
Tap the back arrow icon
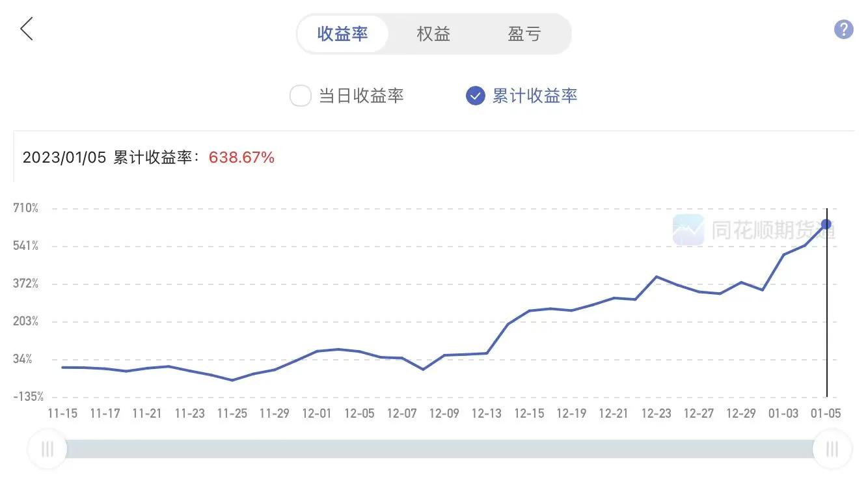tap(27, 29)
